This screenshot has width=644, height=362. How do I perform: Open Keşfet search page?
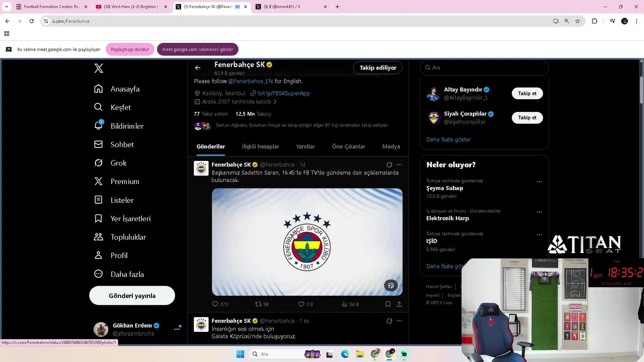pos(112,108)
